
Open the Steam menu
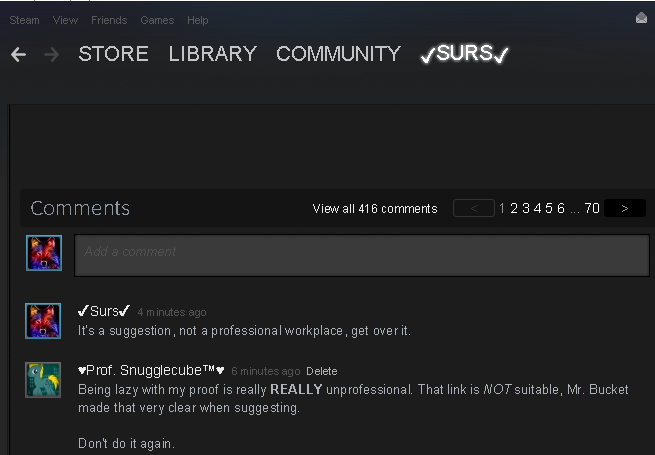(x=24, y=20)
